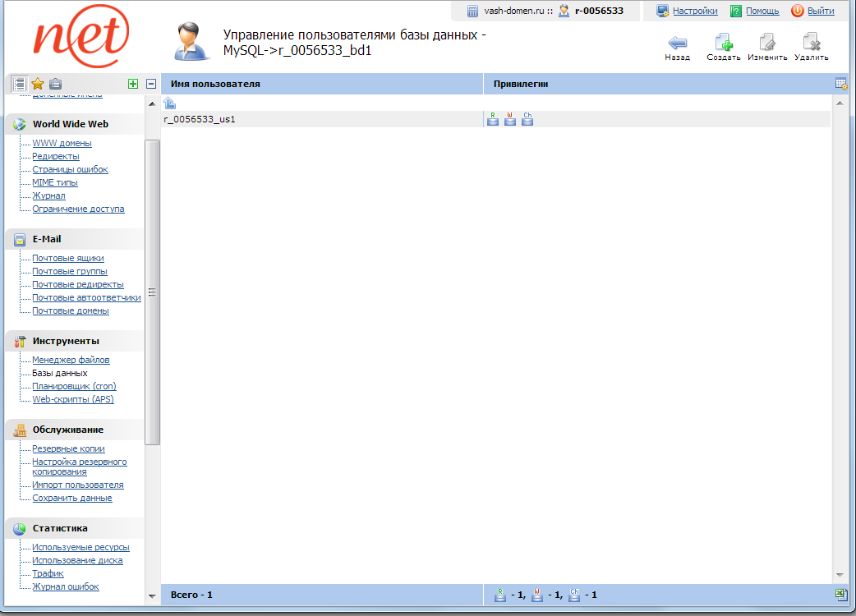This screenshot has width=856, height=616.
Task: Open favorites via the star icon
Action: click(x=38, y=84)
